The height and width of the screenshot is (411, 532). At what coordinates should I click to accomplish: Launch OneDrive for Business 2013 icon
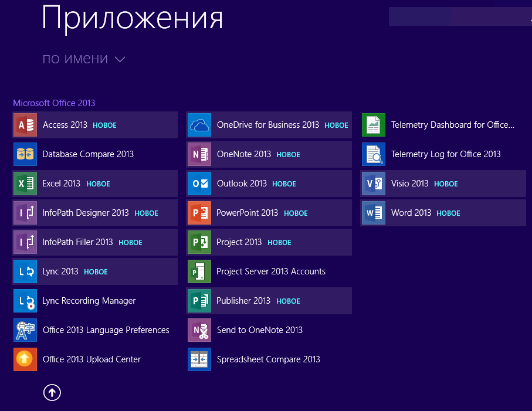coord(199,125)
